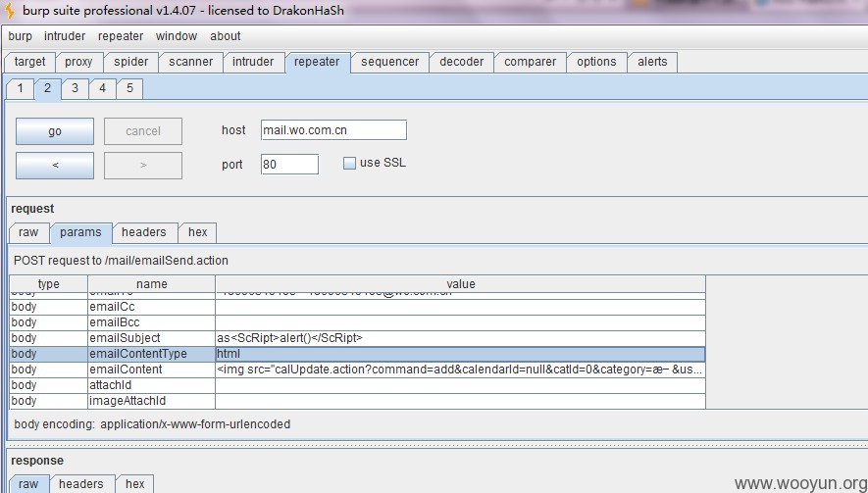Viewport: 868px width, 493px height.
Task: Open repeater request tab 5
Action: pos(129,88)
